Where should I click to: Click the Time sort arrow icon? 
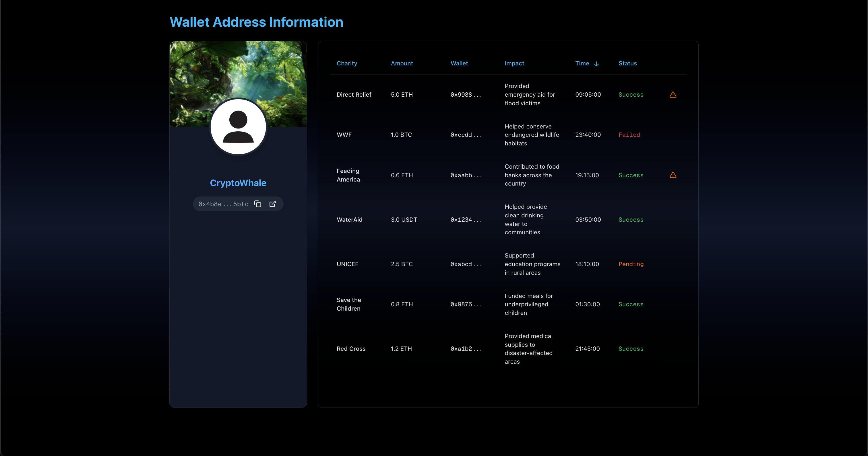tap(596, 64)
